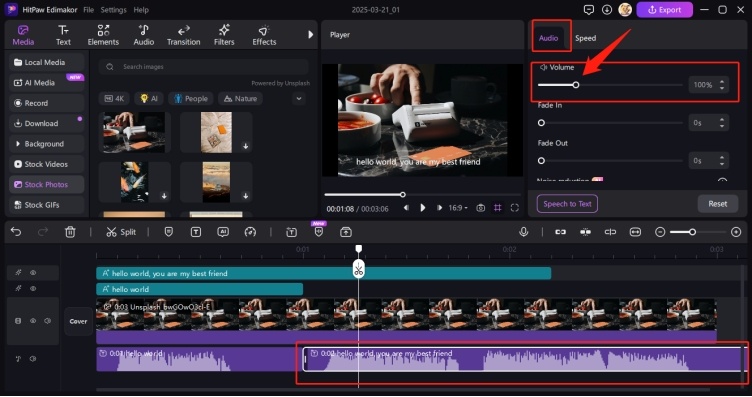Click the Reset button

[x=717, y=204]
